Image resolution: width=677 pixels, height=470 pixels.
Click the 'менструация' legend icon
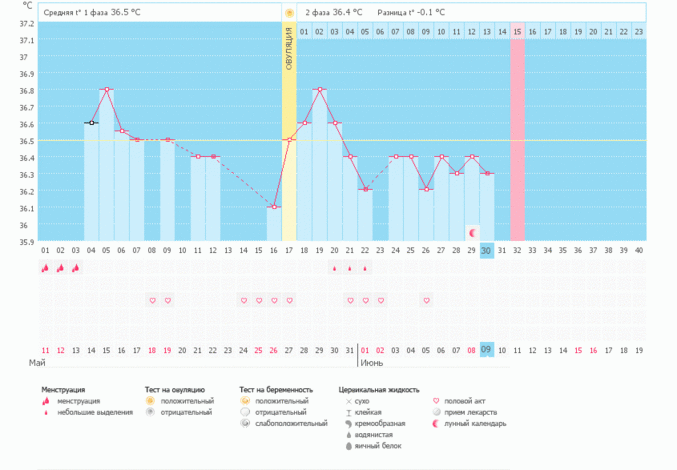(x=46, y=401)
